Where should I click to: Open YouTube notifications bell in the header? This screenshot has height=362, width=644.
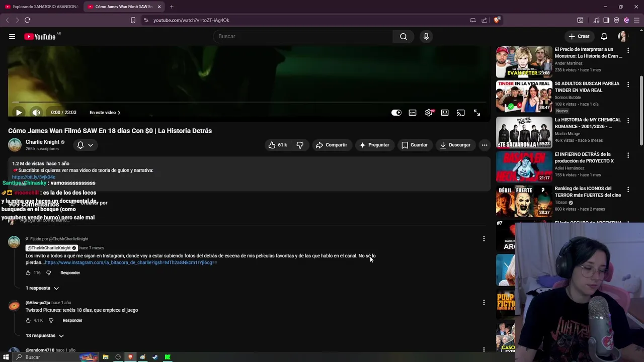pyautogui.click(x=604, y=36)
